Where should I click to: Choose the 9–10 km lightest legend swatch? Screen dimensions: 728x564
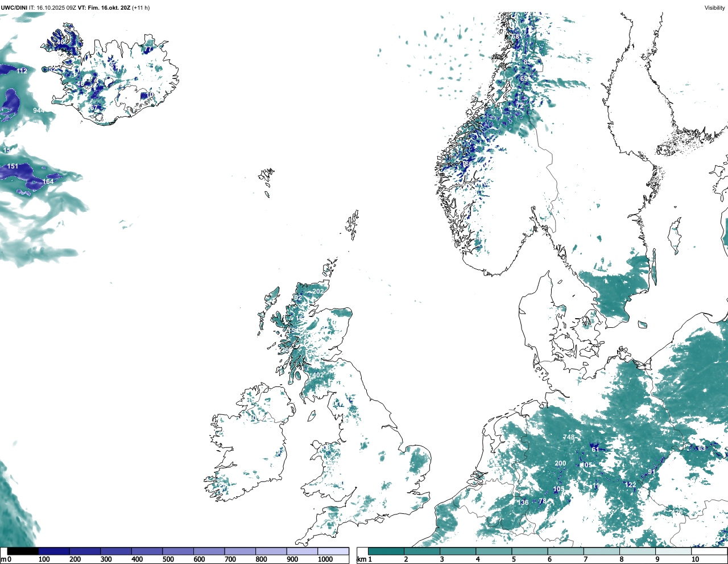click(x=673, y=551)
